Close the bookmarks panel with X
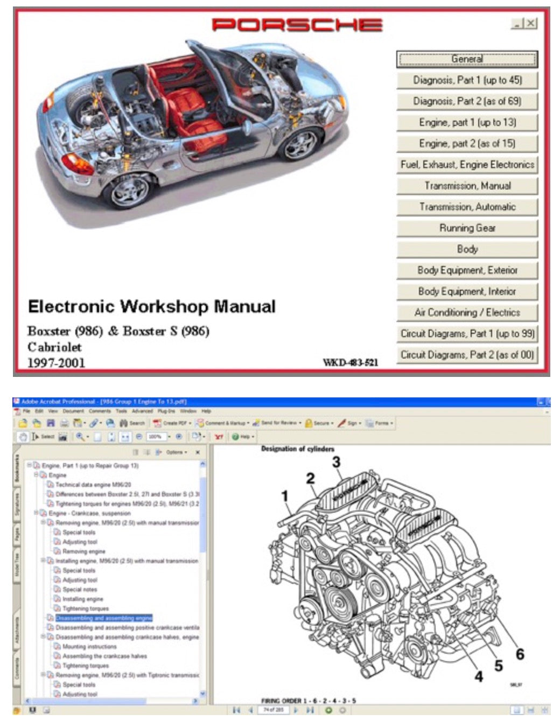The image size is (560, 728). [198, 452]
